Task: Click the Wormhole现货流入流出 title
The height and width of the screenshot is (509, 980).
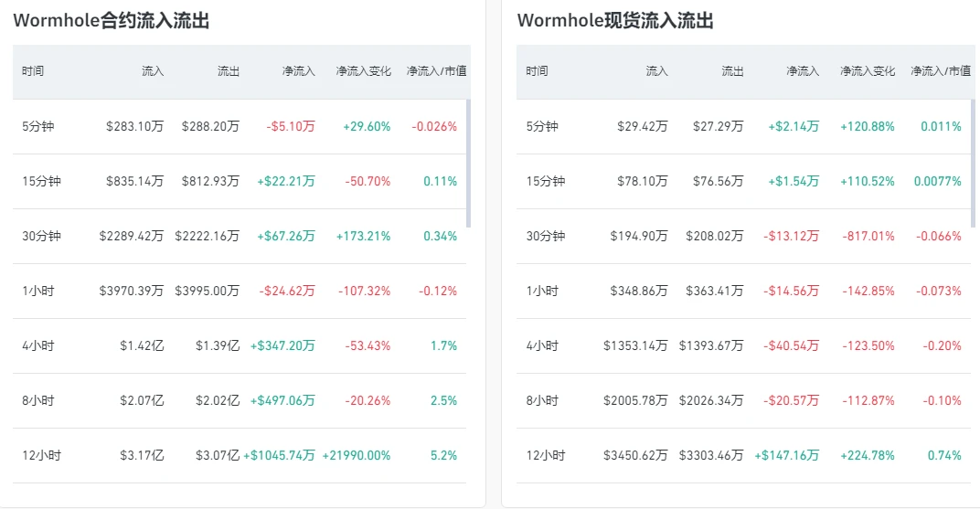Action: [x=615, y=21]
